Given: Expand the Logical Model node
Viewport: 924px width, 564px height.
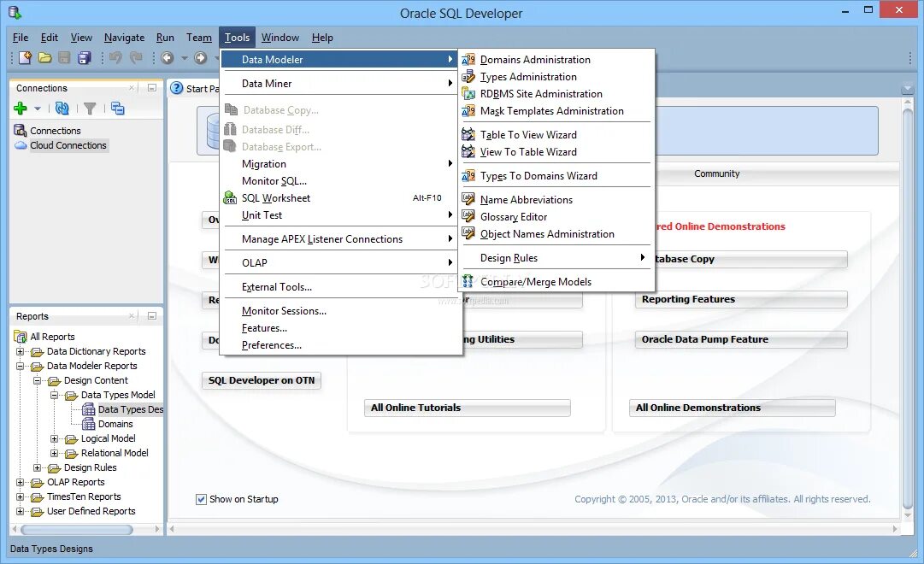Looking at the screenshot, I should [54, 438].
